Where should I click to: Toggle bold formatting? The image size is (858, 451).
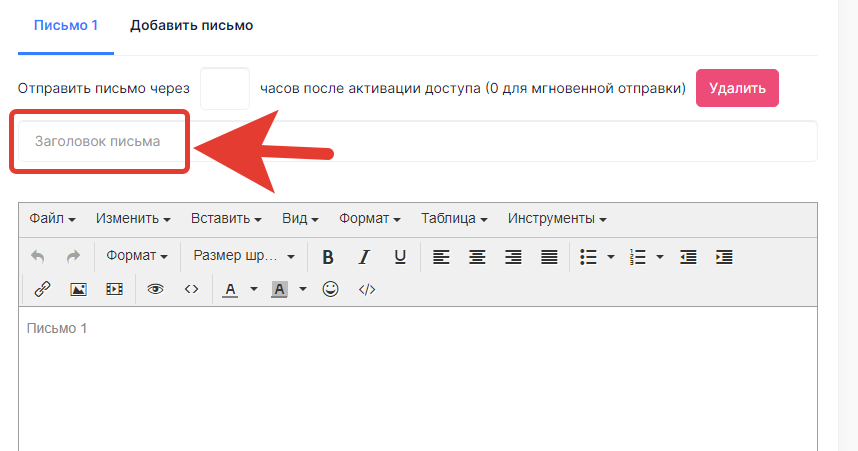pyautogui.click(x=328, y=257)
